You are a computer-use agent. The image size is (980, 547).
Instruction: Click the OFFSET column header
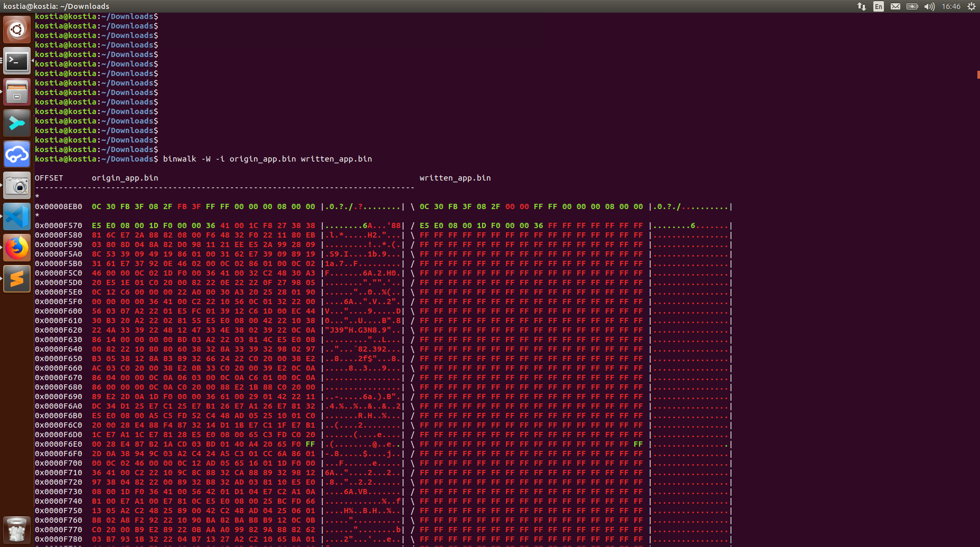(49, 178)
